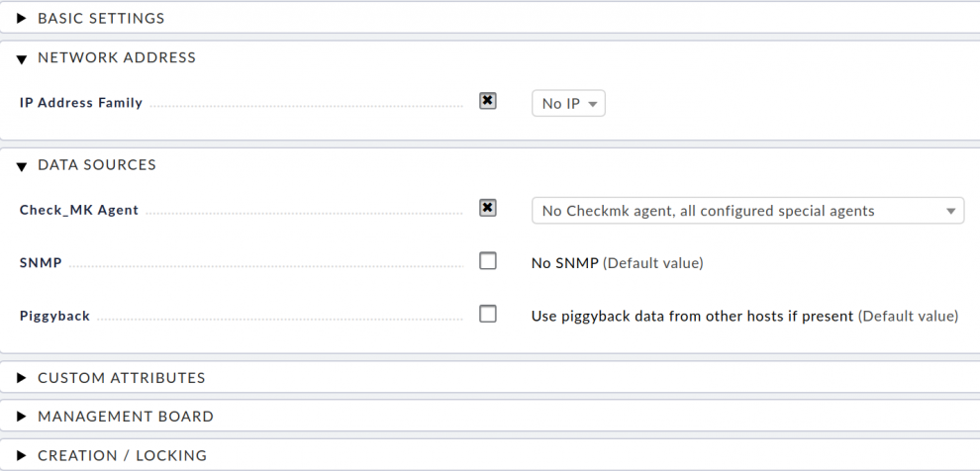Open the No IP dropdown

click(568, 104)
